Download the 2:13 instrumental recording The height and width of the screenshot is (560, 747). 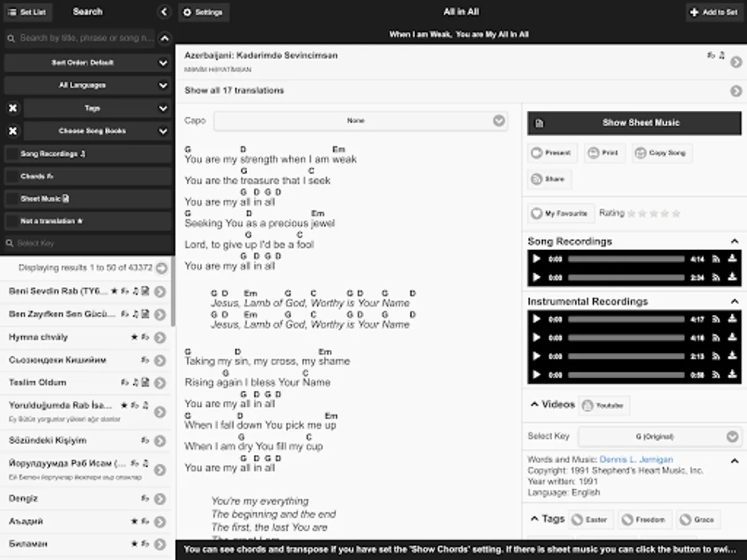733,357
